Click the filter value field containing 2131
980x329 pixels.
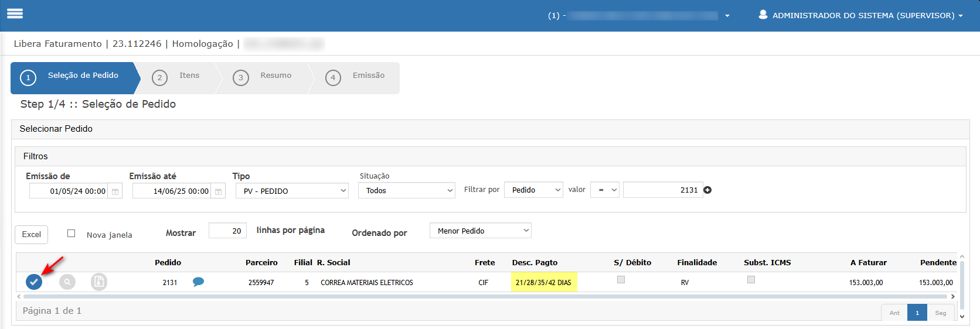click(662, 190)
